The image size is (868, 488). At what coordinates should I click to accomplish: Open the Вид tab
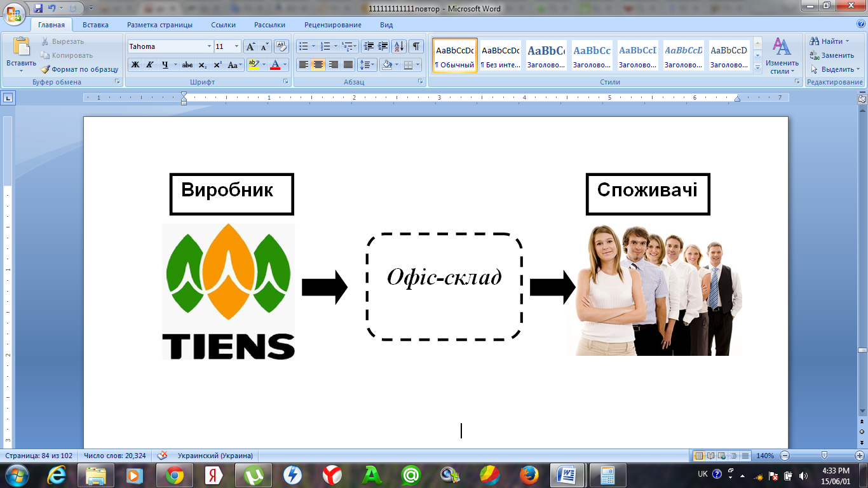point(386,25)
